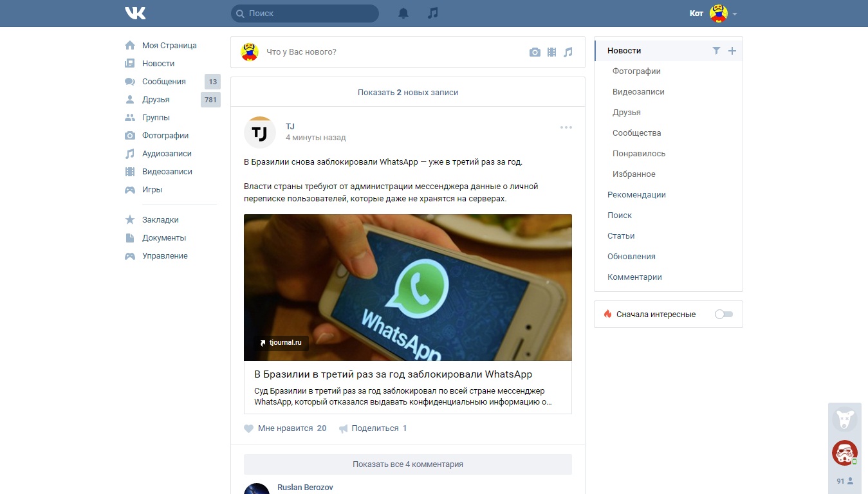Click user avatar in the header
This screenshot has height=494, width=868.
(x=719, y=14)
